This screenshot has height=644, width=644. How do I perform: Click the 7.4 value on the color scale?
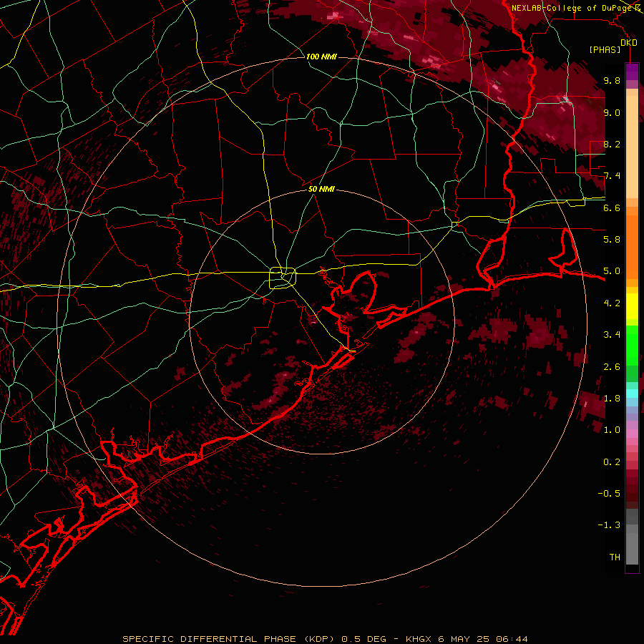pyautogui.click(x=612, y=176)
